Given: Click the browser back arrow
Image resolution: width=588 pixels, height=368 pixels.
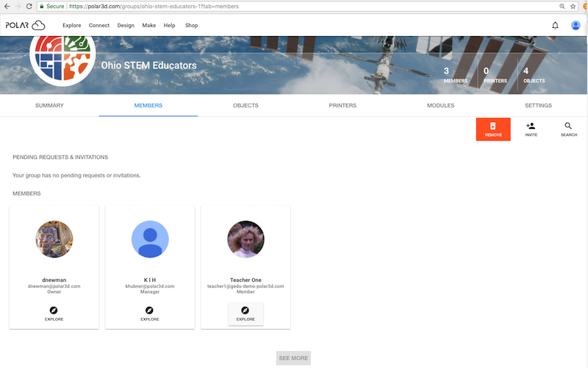Looking at the screenshot, I should coord(7,7).
